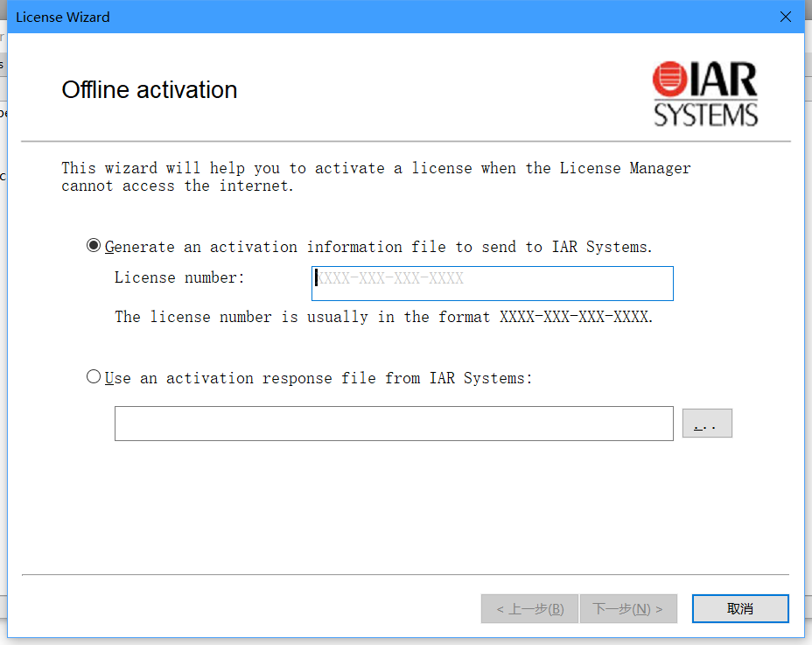Click the IAR Systems logo
This screenshot has width=812, height=645.
pos(704,95)
